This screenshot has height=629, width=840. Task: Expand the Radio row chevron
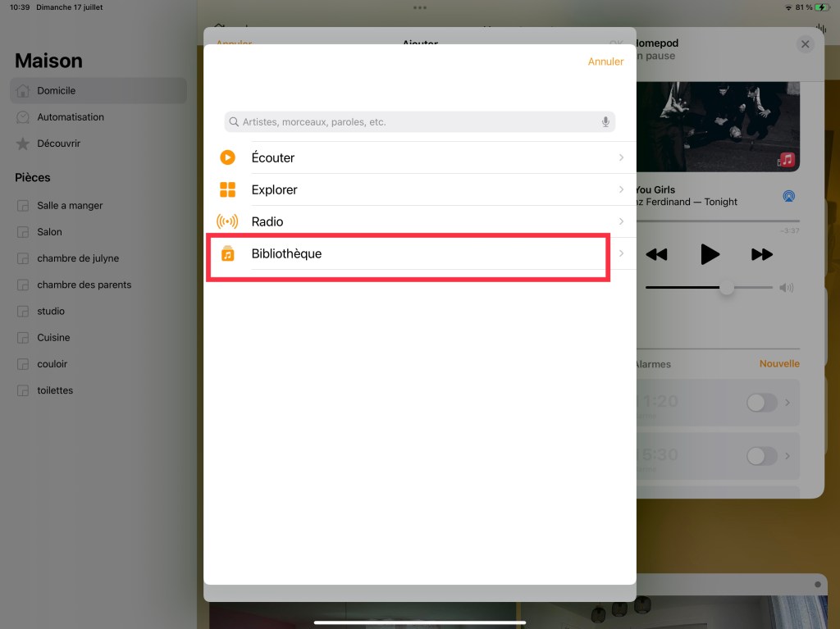coord(621,221)
